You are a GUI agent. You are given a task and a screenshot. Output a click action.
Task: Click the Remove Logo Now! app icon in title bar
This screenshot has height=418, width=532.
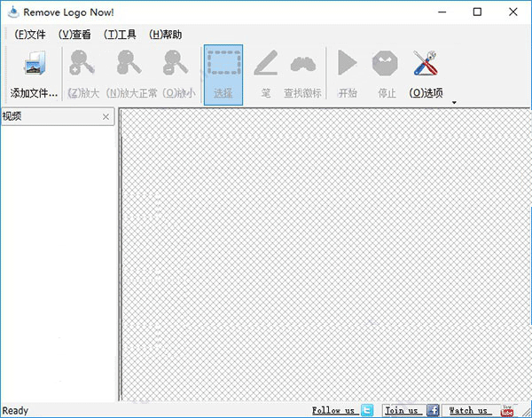13,12
